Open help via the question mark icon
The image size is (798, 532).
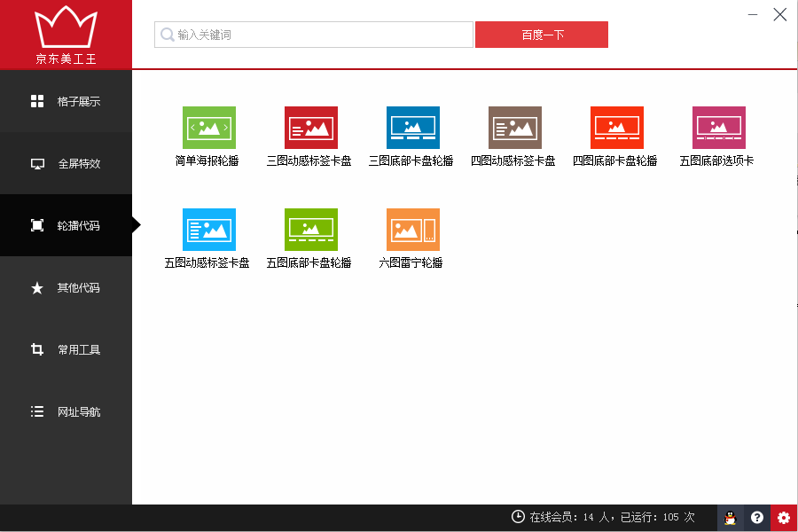pos(756,518)
